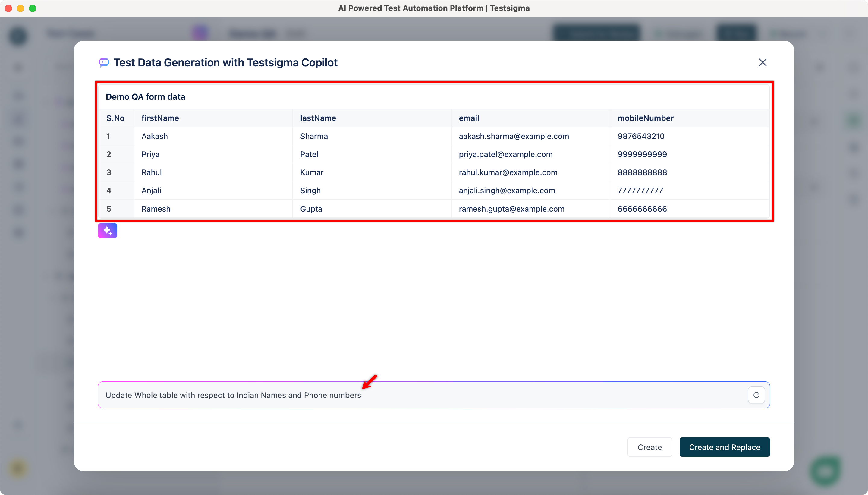Viewport: 868px width, 495px height.
Task: Click the email column header
Action: point(469,118)
